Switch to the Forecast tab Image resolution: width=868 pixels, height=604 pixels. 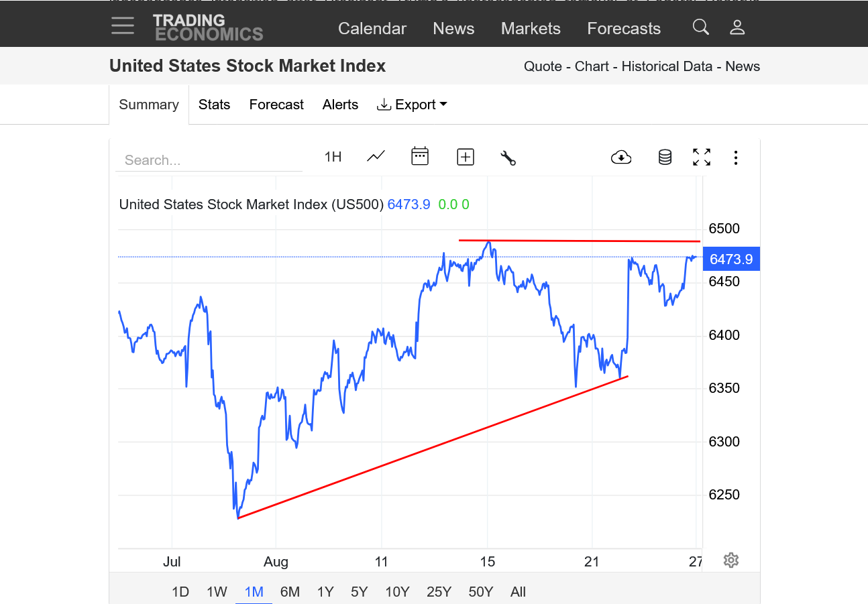pos(276,105)
